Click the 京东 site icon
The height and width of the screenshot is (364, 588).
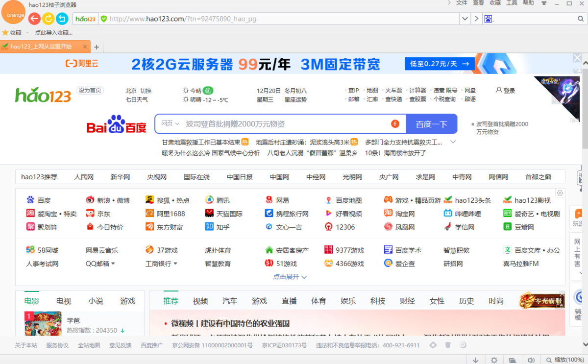(x=91, y=214)
